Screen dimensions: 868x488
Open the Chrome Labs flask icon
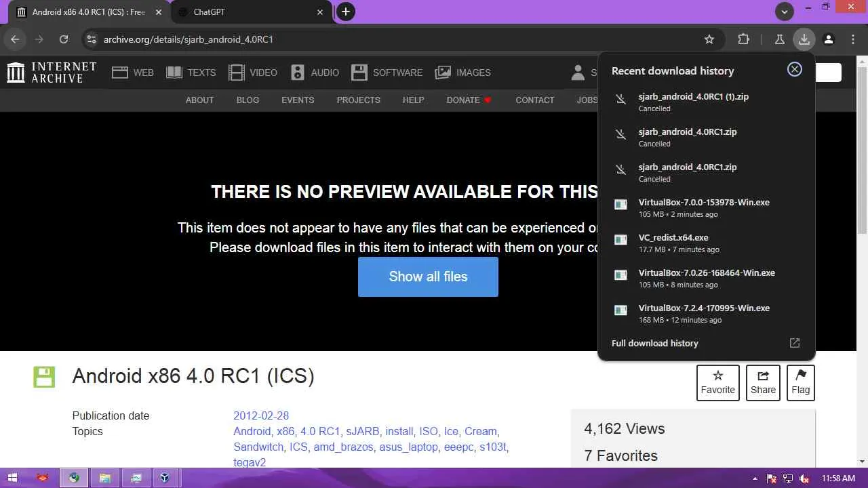pos(779,39)
